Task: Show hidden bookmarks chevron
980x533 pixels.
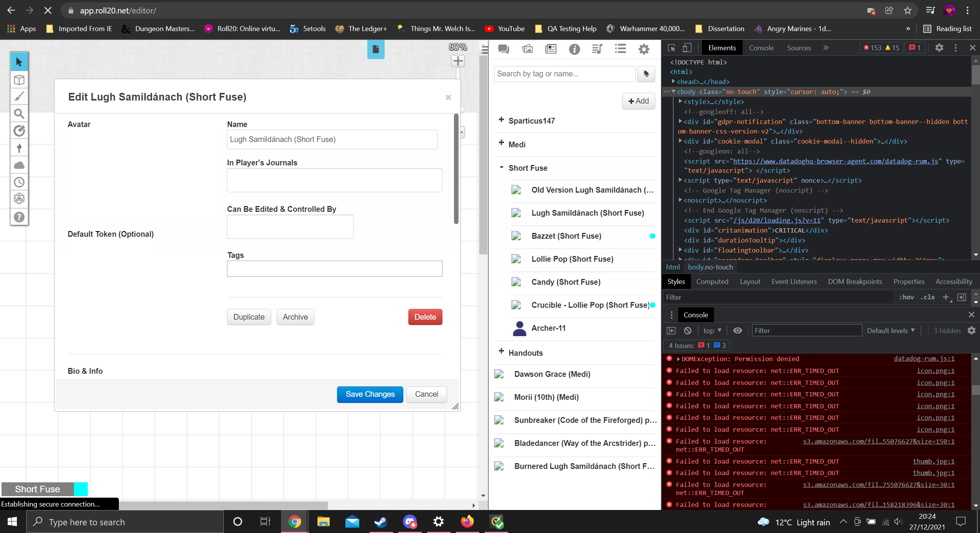Action: pyautogui.click(x=908, y=29)
